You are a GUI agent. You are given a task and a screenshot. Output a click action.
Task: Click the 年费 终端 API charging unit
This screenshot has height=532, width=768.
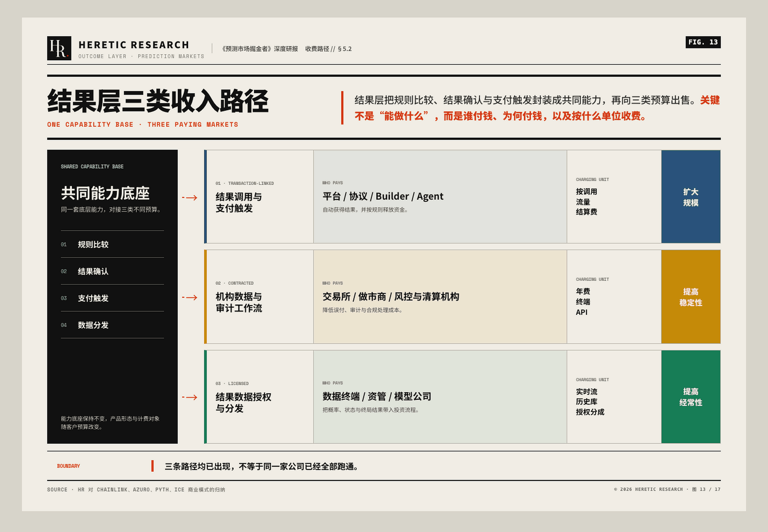(583, 302)
